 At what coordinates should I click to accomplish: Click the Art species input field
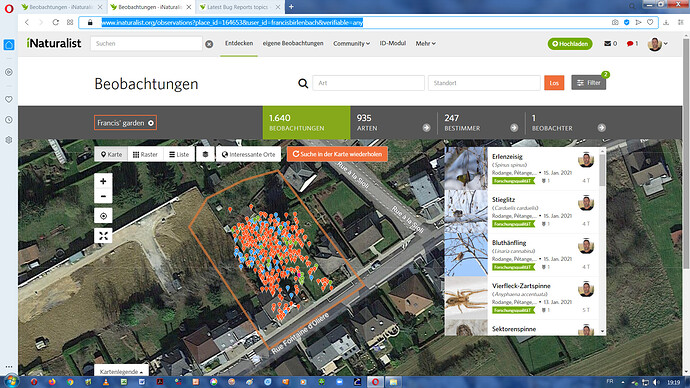click(x=368, y=83)
